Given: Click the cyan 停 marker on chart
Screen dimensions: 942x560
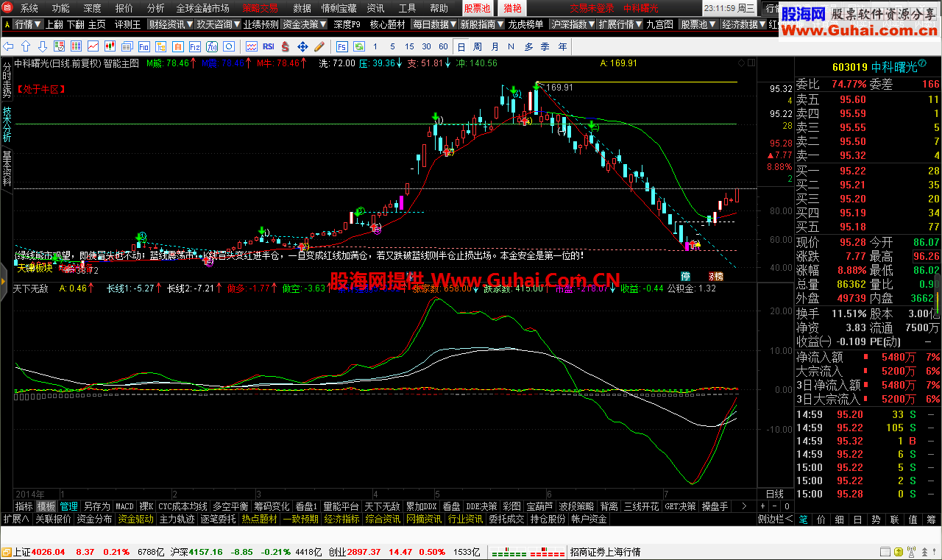Looking at the screenshot, I should (x=686, y=277).
